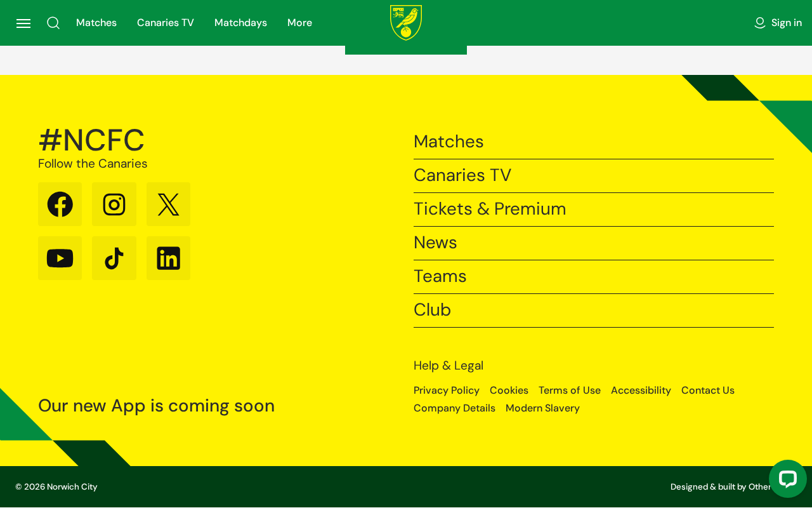The height and width of the screenshot is (508, 812).
Task: Open the Accessibility link
Action: click(x=641, y=391)
